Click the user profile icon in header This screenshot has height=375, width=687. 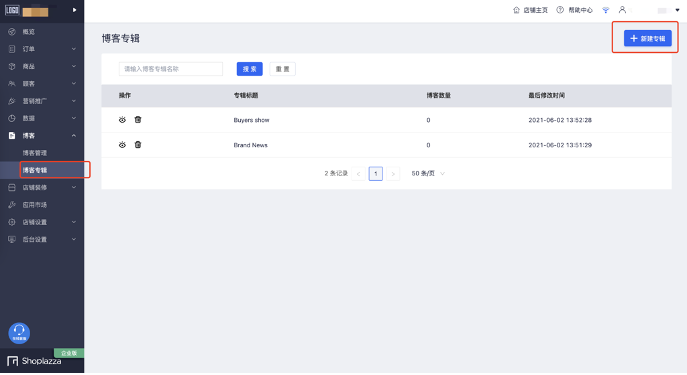tap(622, 10)
